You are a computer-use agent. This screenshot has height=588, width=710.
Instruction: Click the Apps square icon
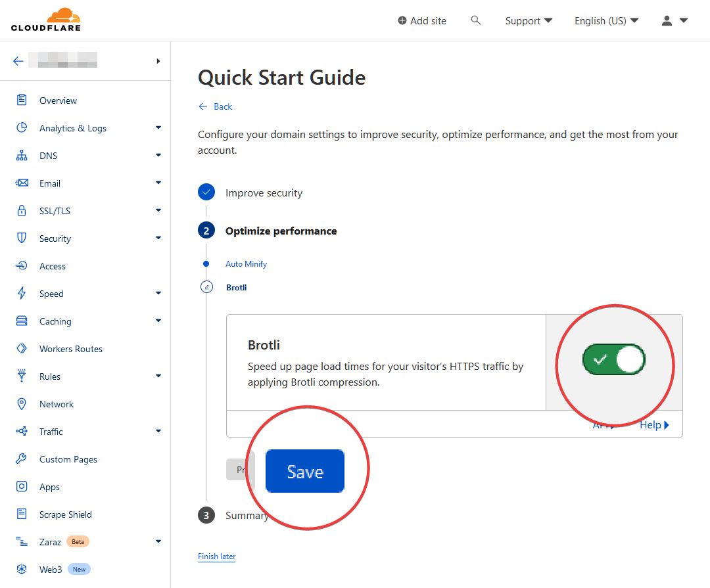(x=22, y=487)
